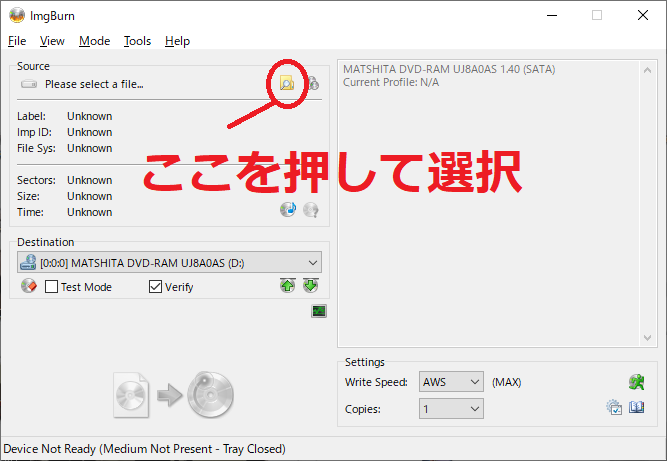The height and width of the screenshot is (461, 667).
Task: Click the 'Device Not Ready' status bar message
Action: pos(144,449)
